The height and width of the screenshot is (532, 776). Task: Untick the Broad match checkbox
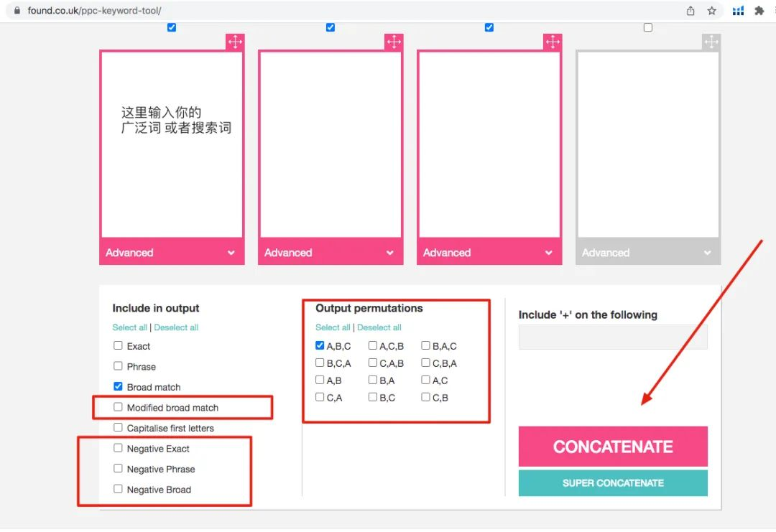119,386
